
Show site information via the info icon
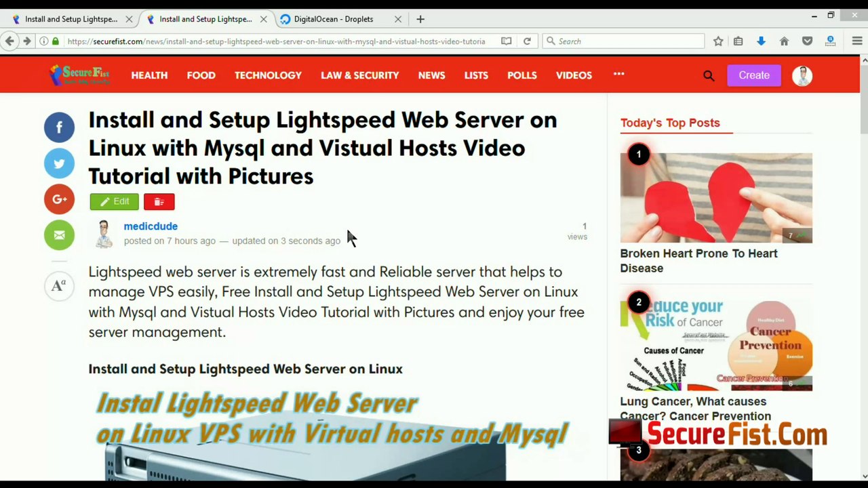(x=43, y=41)
